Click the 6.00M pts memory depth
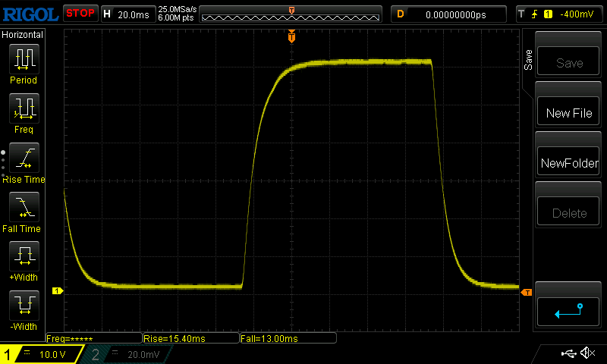This screenshot has width=607, height=364. click(x=176, y=17)
